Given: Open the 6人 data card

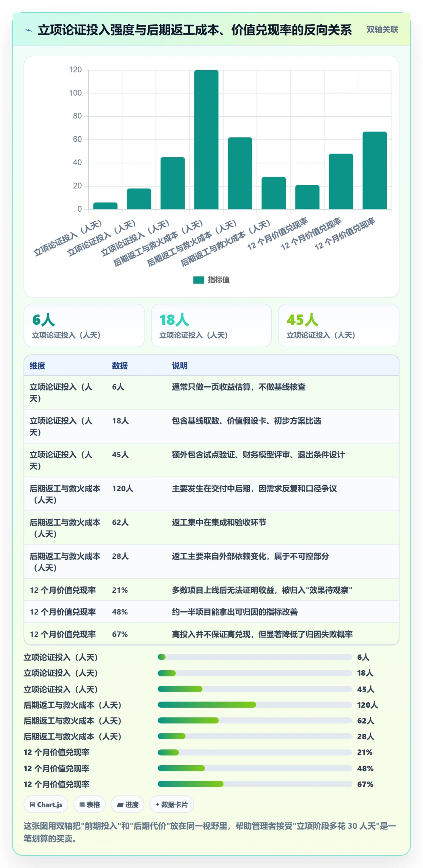Looking at the screenshot, I should 84,325.
